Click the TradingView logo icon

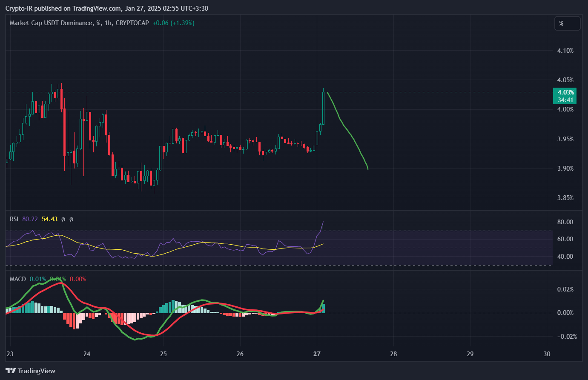coord(11,371)
